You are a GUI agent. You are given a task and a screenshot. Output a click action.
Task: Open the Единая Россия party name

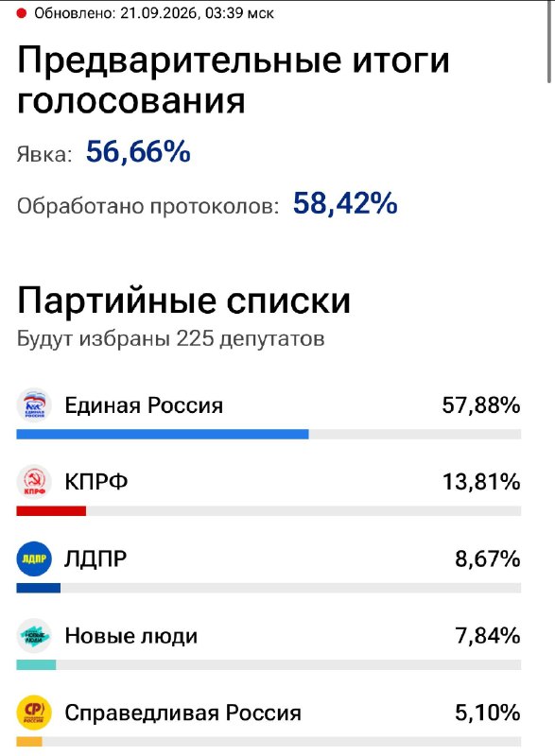tap(144, 405)
